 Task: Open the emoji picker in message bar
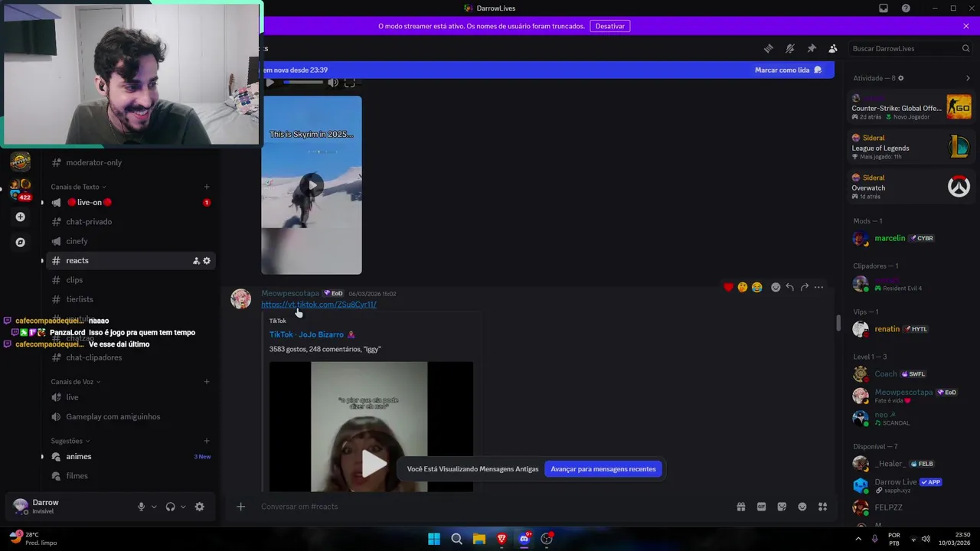pos(802,507)
